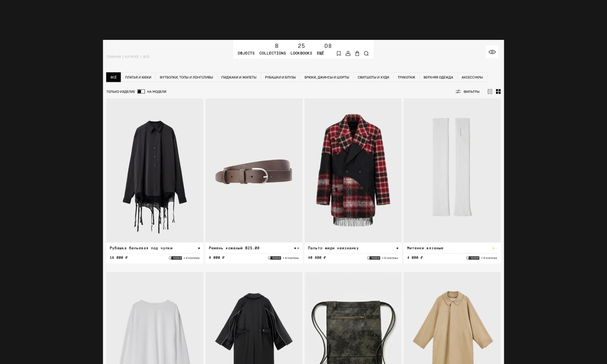Image resolution: width=607 pixels, height=364 pixels.
Task: Click the НА МОДЕЛИ label
Action: click(157, 91)
